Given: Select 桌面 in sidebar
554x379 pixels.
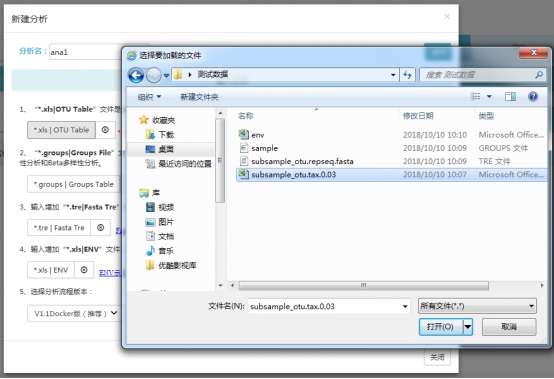Looking at the screenshot, I should 160,149.
